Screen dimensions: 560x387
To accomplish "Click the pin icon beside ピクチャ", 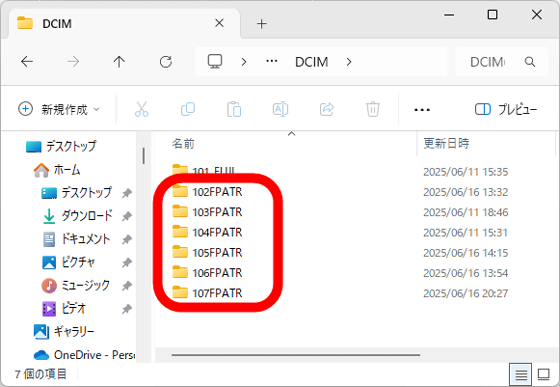I will coord(127,263).
